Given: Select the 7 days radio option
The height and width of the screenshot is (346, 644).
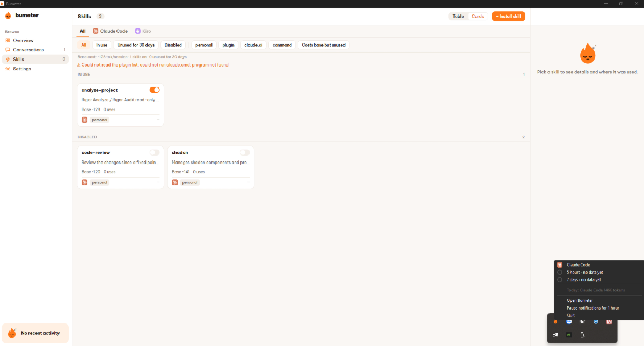Looking at the screenshot, I should tap(560, 279).
